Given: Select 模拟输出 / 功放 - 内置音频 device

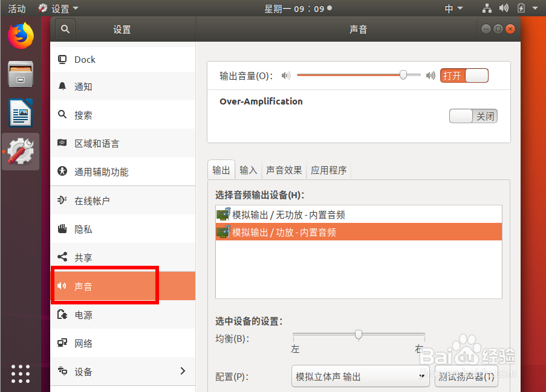Looking at the screenshot, I should pos(359,232).
